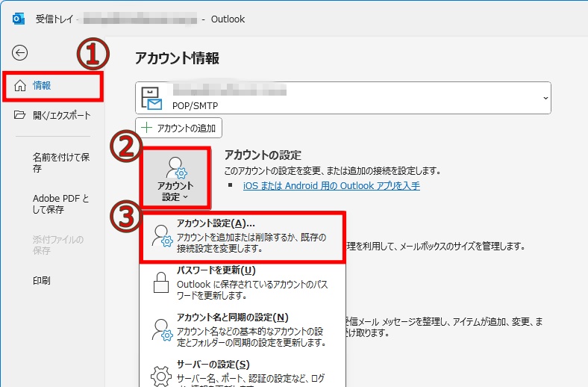Image resolution: width=588 pixels, height=387 pixels.
Task: Open the POP/SMTP account combo box
Action: tap(343, 98)
